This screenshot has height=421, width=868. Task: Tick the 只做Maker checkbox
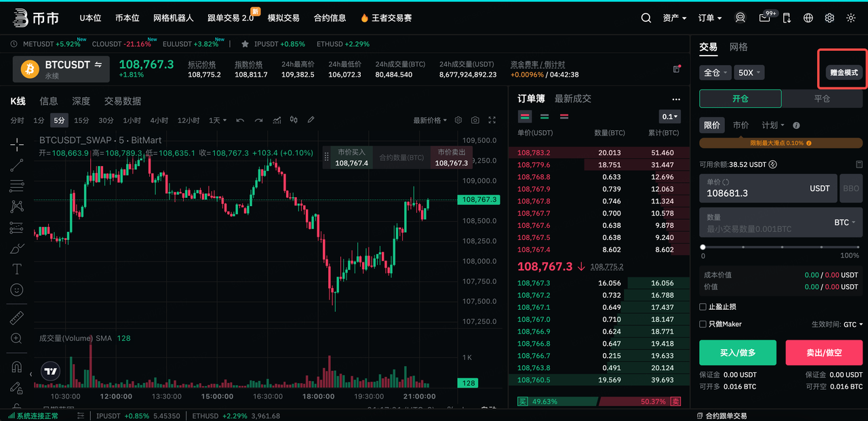[x=703, y=324]
